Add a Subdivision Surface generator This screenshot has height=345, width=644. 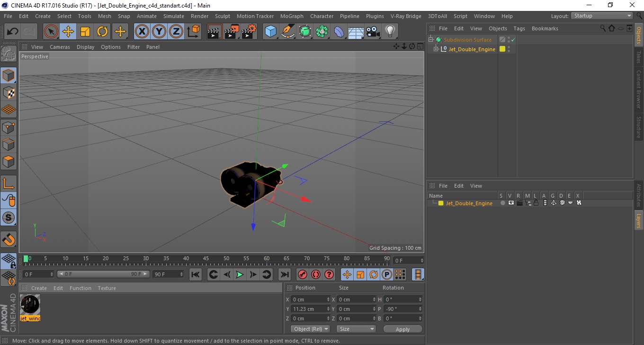tap(305, 32)
